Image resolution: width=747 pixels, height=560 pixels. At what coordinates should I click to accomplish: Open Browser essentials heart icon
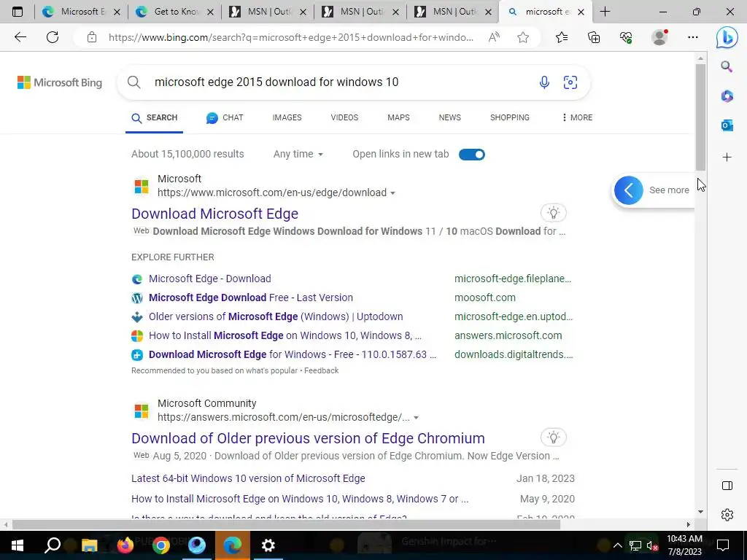coord(626,37)
